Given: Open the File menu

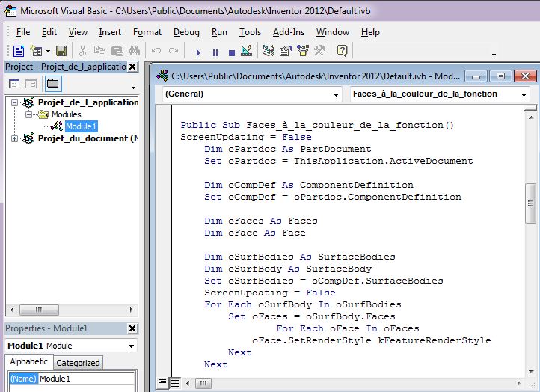Looking at the screenshot, I should 23,32.
